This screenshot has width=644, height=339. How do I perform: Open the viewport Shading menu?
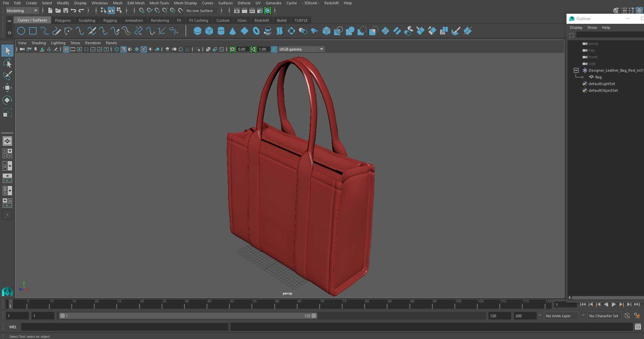tap(39, 43)
